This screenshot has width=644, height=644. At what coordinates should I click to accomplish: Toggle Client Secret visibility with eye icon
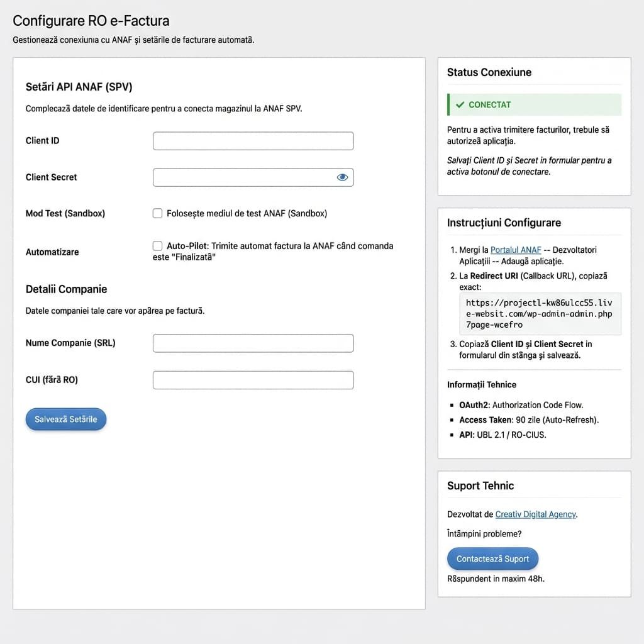342,177
